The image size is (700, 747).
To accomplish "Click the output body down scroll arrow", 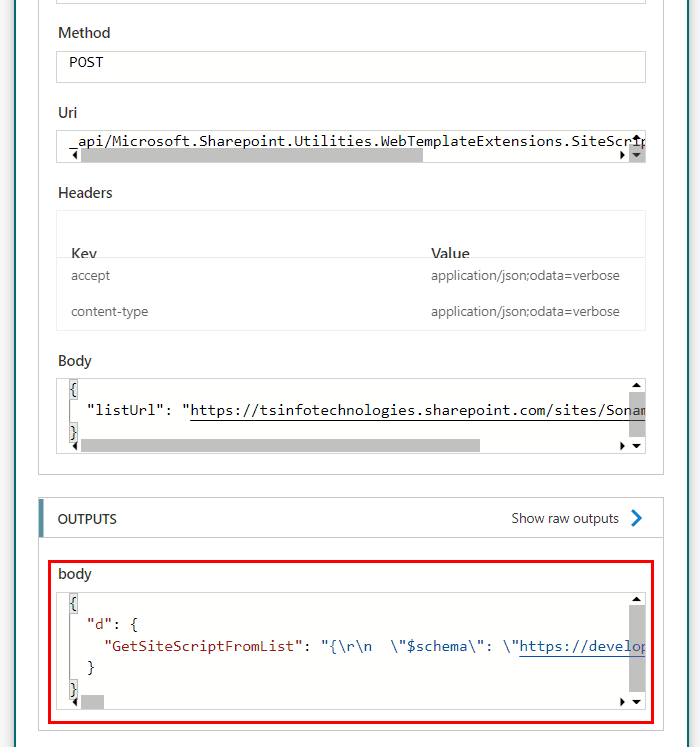I will click(637, 702).
